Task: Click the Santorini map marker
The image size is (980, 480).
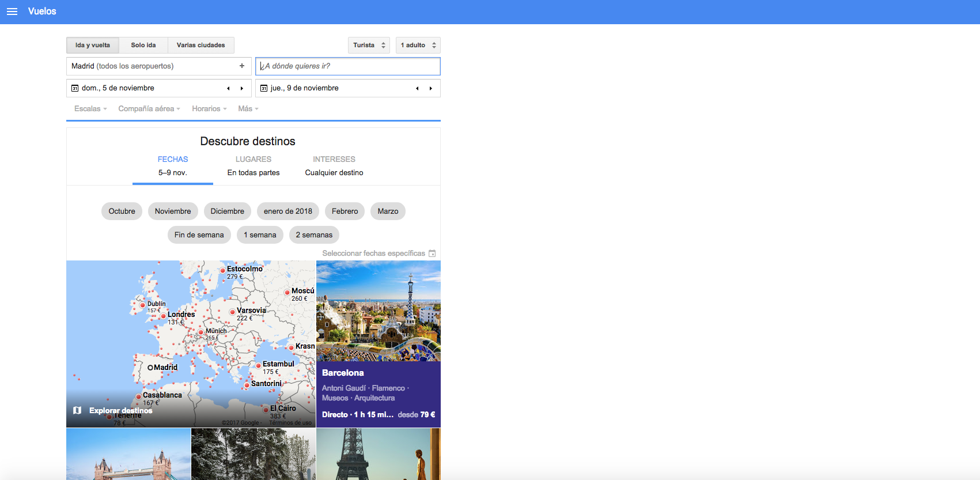Action: point(247,384)
